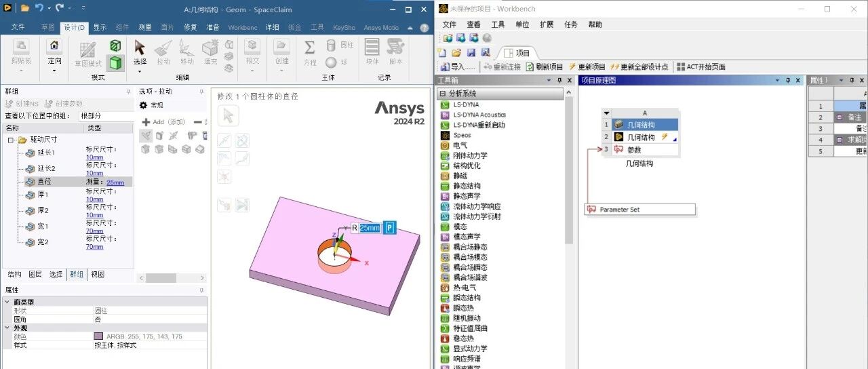Click the blue P parameter button beside 25mm
This screenshot has height=369, width=868.
pos(390,228)
